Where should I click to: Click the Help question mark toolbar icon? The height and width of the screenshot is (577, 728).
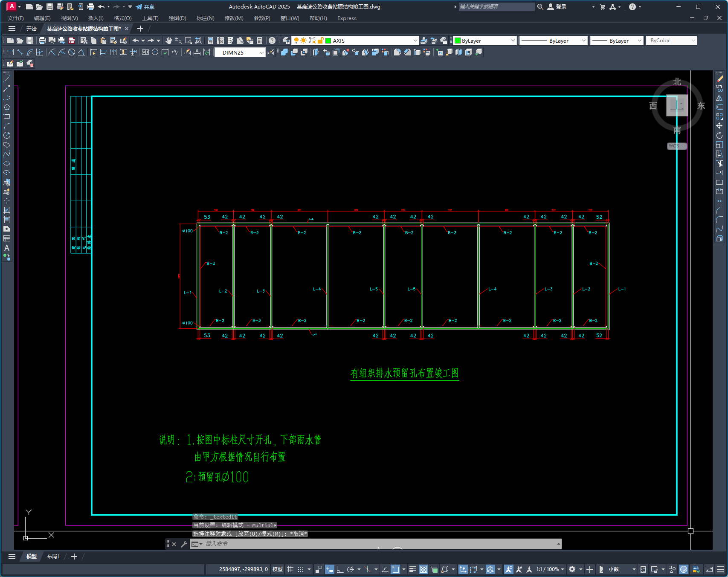(272, 41)
